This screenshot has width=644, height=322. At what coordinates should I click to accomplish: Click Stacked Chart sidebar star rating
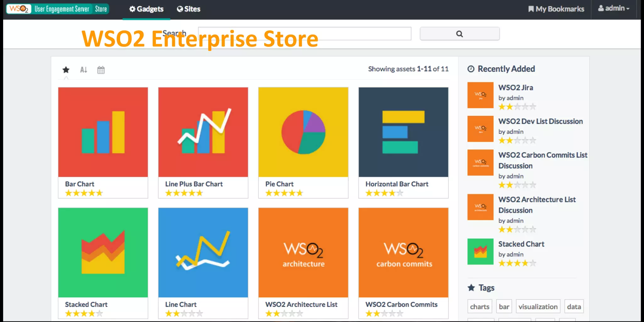tap(517, 263)
